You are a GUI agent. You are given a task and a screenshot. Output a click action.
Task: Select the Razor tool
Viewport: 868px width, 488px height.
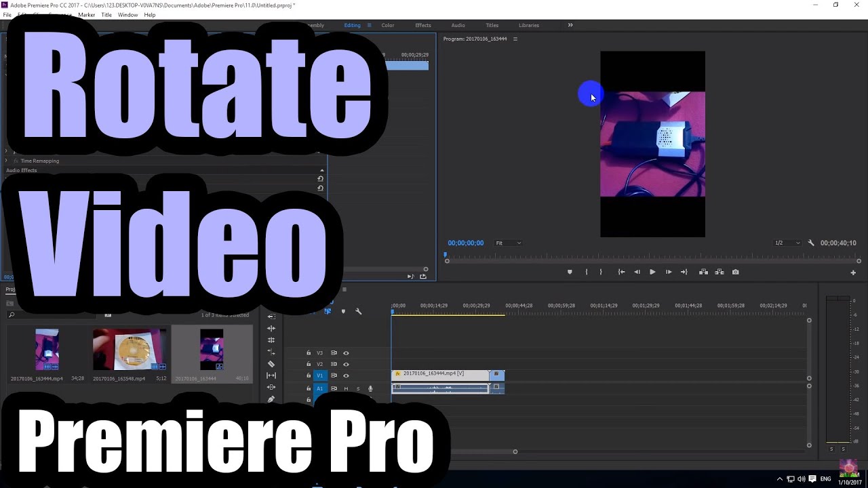[271, 364]
